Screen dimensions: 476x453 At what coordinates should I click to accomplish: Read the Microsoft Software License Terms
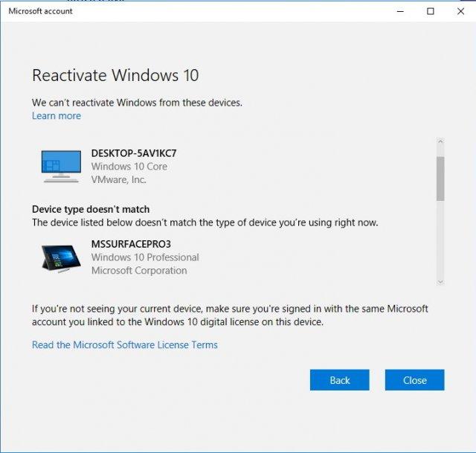pos(125,345)
